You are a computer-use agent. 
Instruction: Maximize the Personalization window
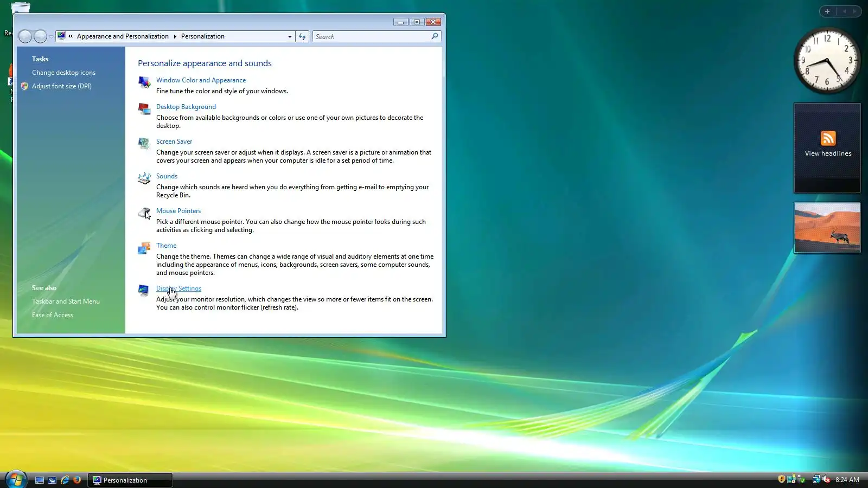tap(417, 22)
